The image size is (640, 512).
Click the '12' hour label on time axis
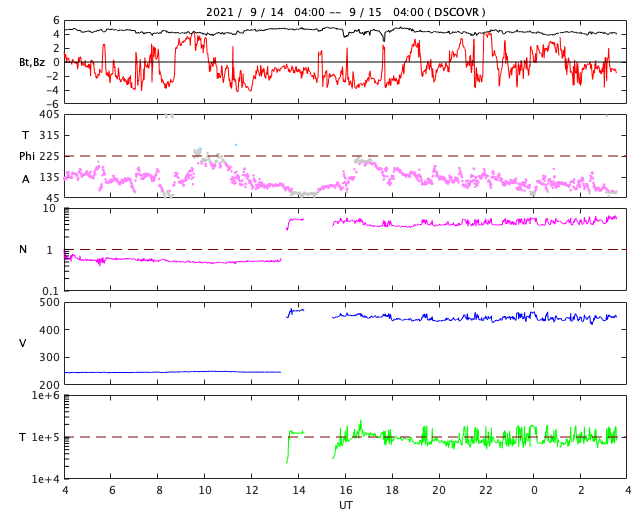point(252,490)
